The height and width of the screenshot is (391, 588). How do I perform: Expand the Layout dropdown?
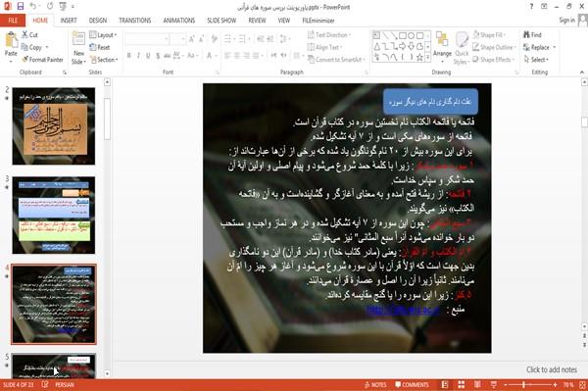pos(103,35)
